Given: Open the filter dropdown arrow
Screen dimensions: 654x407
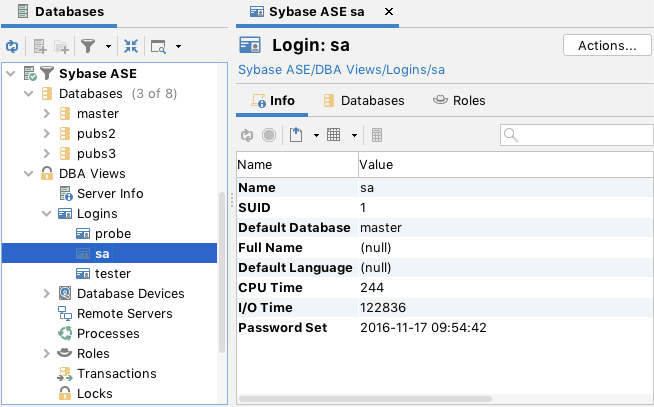Looking at the screenshot, I should [x=106, y=47].
